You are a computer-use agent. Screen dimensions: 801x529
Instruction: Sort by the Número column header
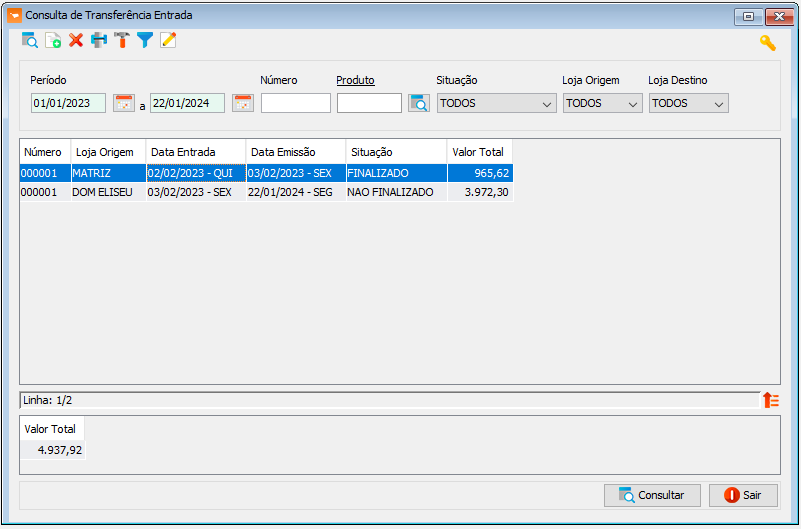point(45,152)
